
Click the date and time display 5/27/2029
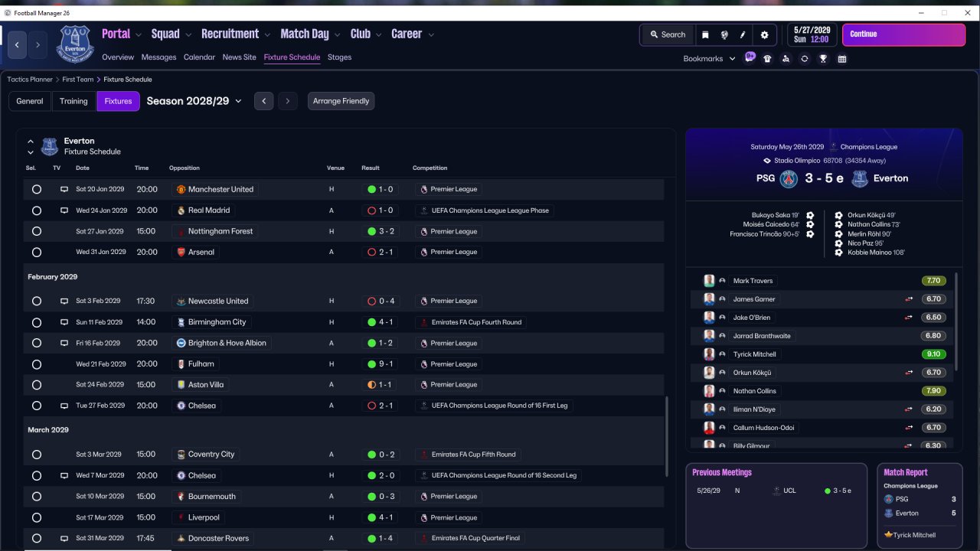[810, 34]
